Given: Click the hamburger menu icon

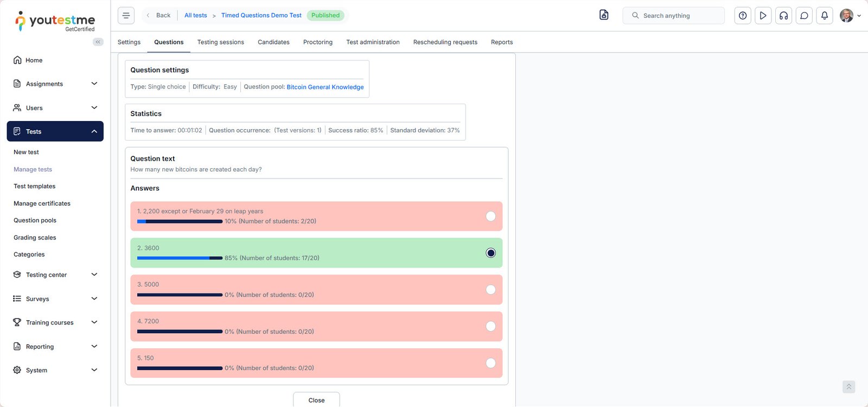Looking at the screenshot, I should 126,16.
